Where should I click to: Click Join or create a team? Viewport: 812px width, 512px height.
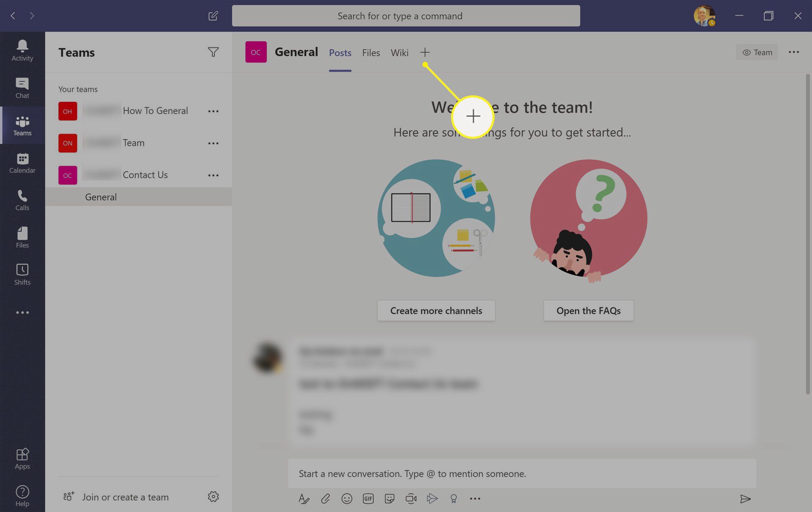pyautogui.click(x=125, y=497)
